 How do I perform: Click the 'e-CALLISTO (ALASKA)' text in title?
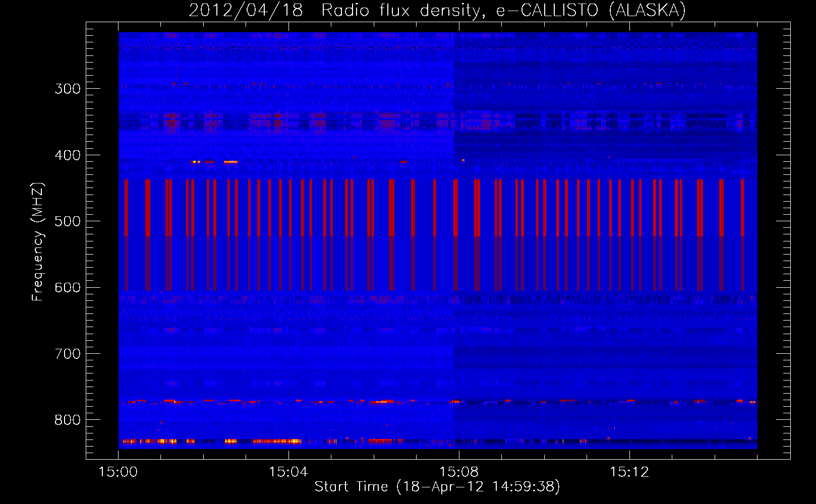591,11
